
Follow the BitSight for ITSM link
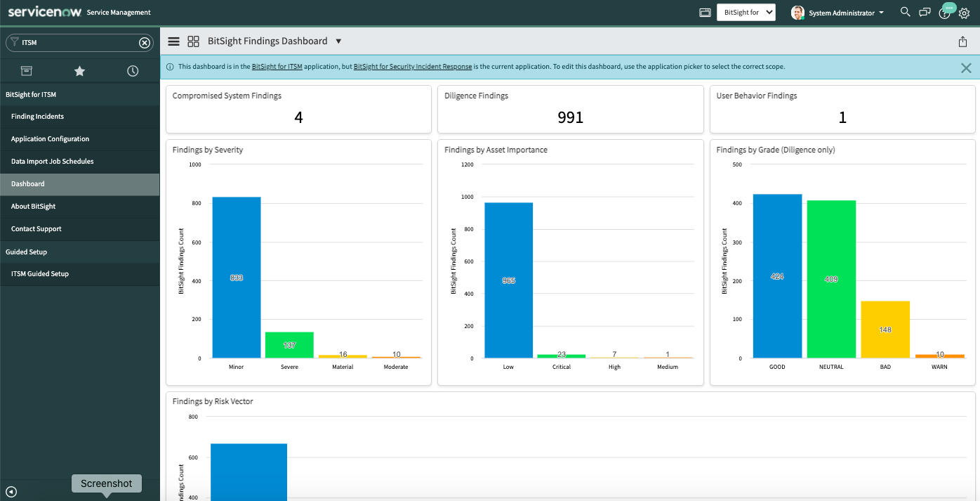pyautogui.click(x=277, y=67)
